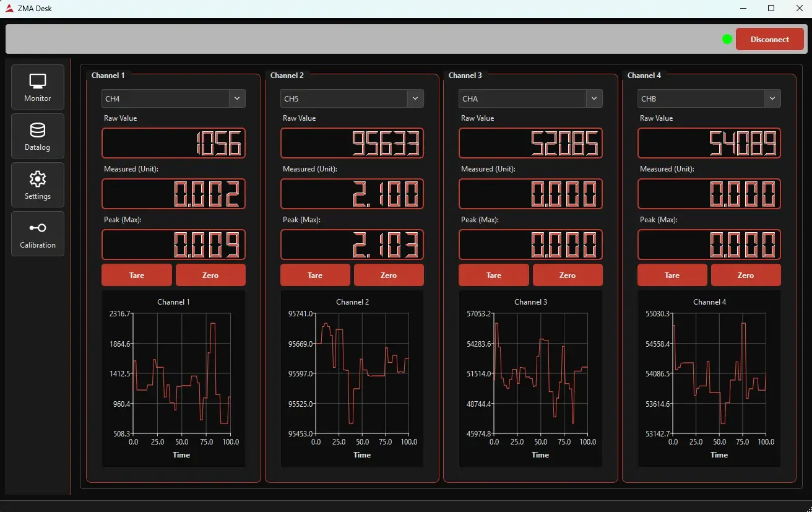Image resolution: width=812 pixels, height=512 pixels.
Task: Click Channel 3 Peak (Max) readout
Action: (x=530, y=245)
